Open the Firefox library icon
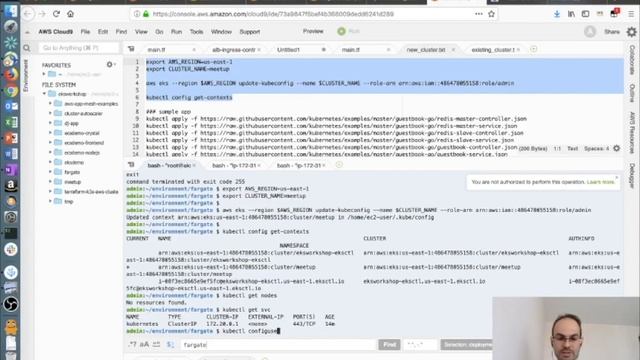This screenshot has height=360, width=640. pos(571,14)
